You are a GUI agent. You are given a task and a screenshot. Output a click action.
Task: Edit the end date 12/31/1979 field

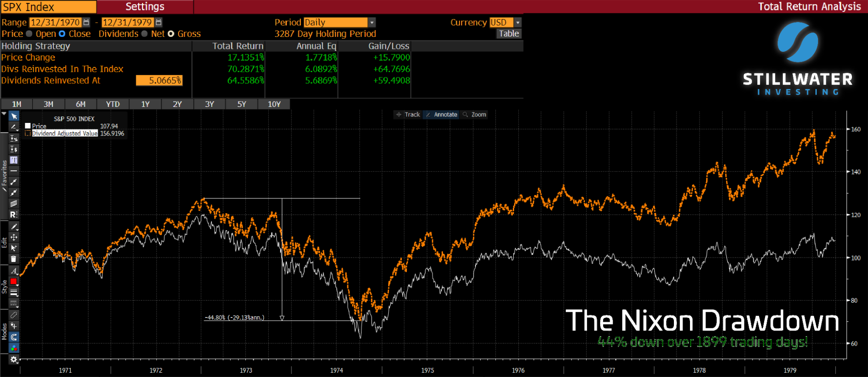[128, 22]
